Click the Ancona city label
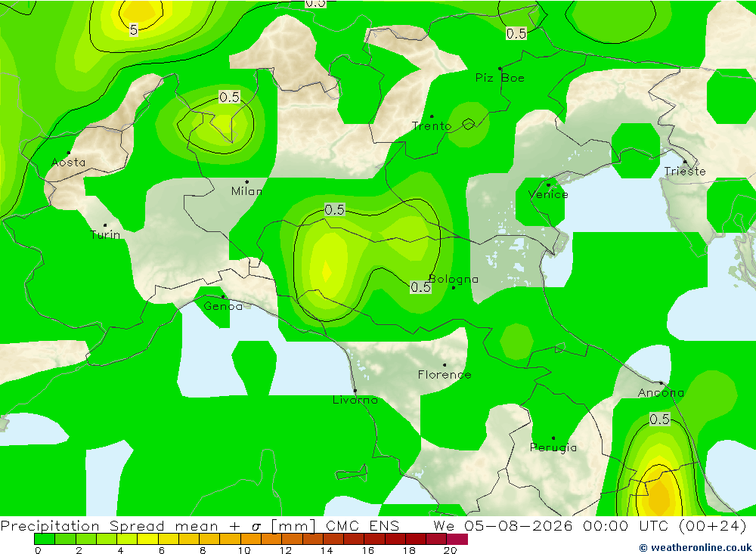Screen dimensions: 756x554 [661, 393]
